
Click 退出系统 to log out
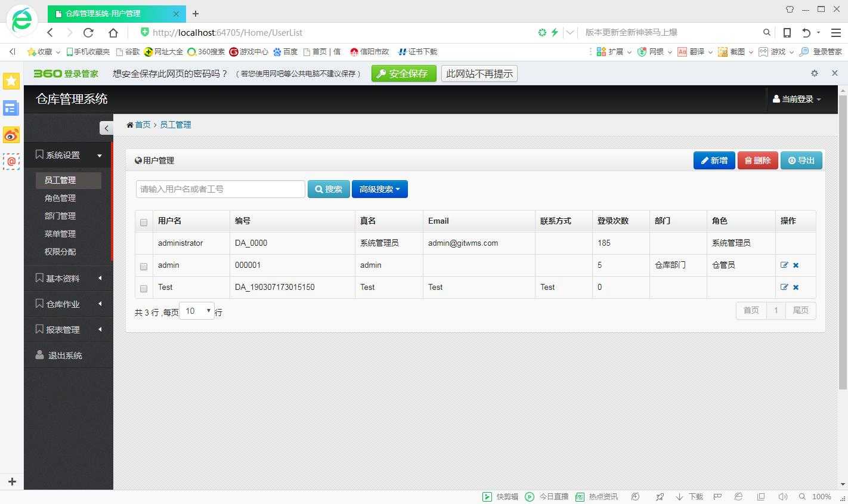point(69,355)
